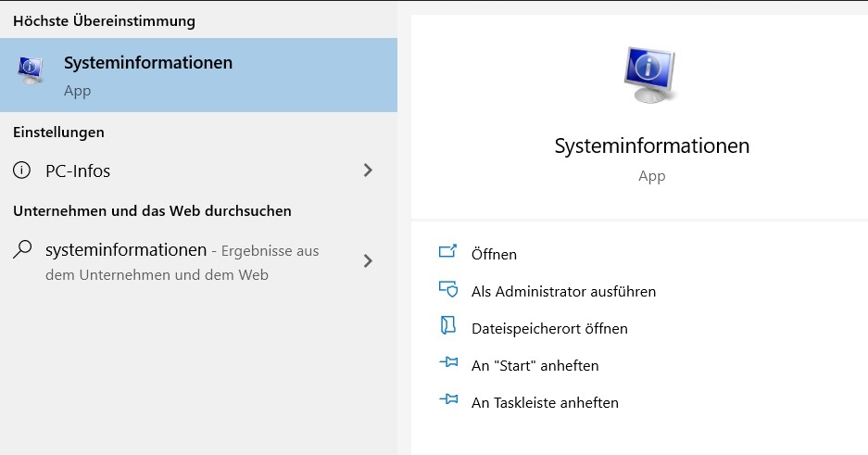
Task: Click the folder icon for Dateispeicherort öffnen
Action: tap(447, 325)
